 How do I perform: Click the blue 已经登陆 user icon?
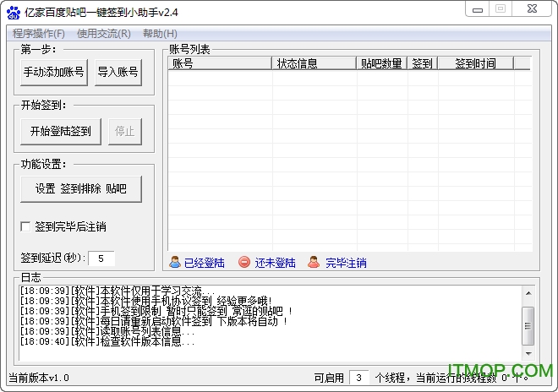[x=175, y=262]
